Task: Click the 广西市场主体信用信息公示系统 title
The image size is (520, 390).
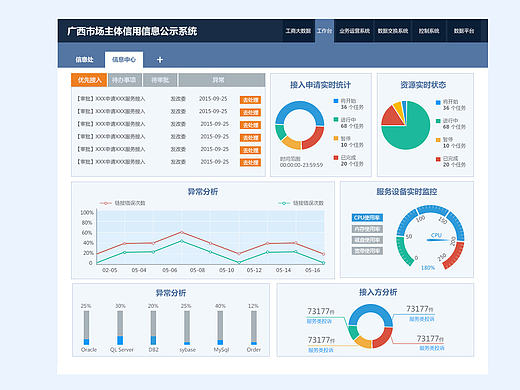Action: [x=132, y=31]
